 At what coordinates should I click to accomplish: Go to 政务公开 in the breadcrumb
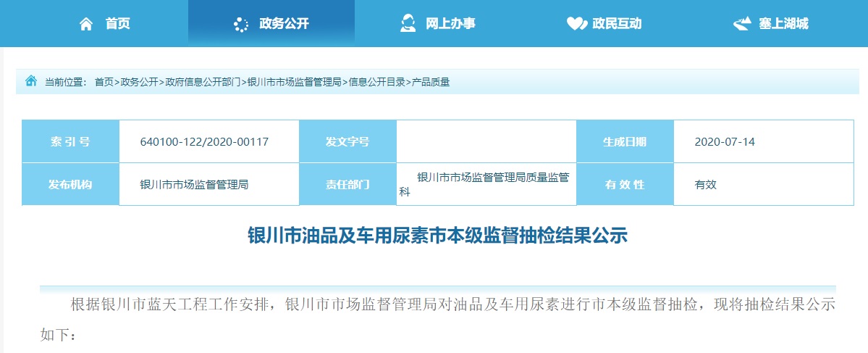coord(139,82)
